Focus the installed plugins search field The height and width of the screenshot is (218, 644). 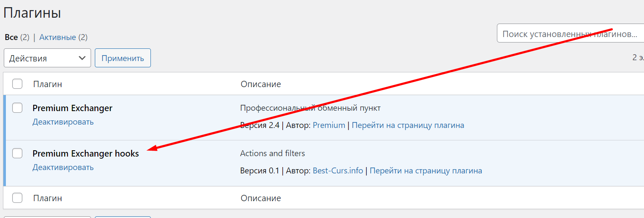coord(569,34)
